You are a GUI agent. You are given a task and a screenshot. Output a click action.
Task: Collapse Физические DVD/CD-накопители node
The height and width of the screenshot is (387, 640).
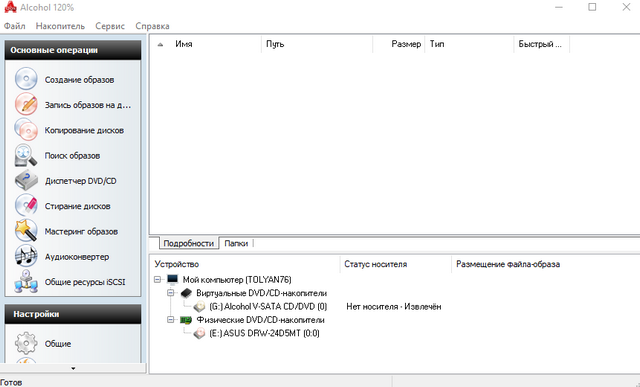[171, 320]
